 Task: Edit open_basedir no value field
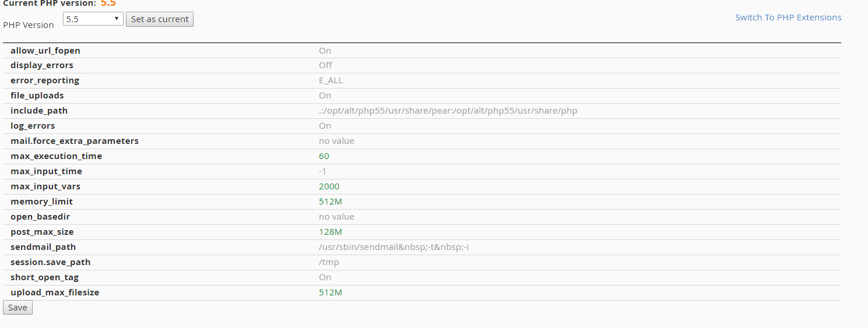[x=336, y=217]
